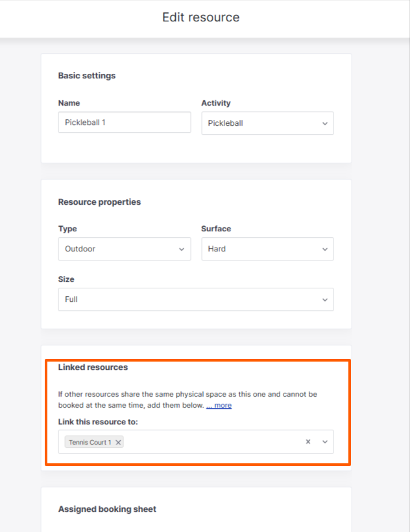Click the Size dropdown chevron icon
The width and height of the screenshot is (410, 532).
(x=325, y=300)
